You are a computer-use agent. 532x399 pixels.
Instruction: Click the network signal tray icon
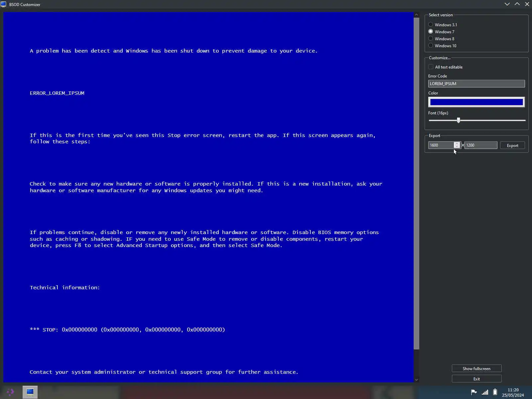[x=485, y=392]
